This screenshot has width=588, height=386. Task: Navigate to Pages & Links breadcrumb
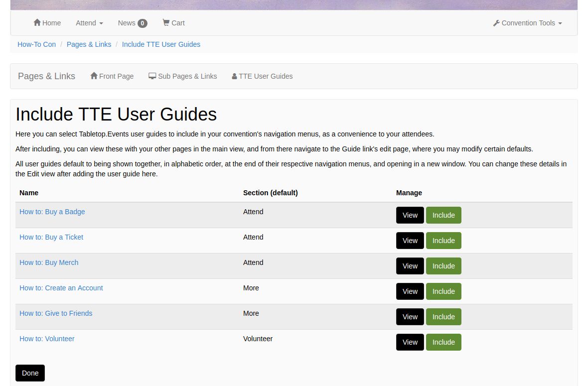click(x=89, y=44)
